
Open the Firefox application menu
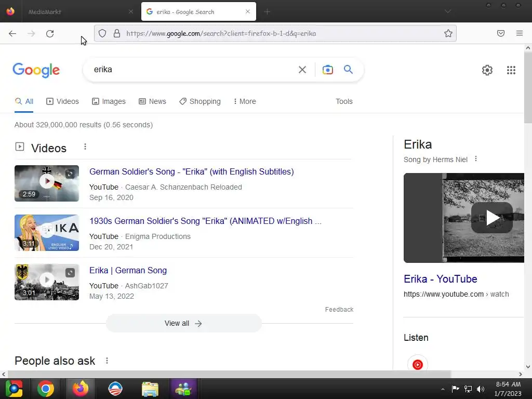click(520, 33)
